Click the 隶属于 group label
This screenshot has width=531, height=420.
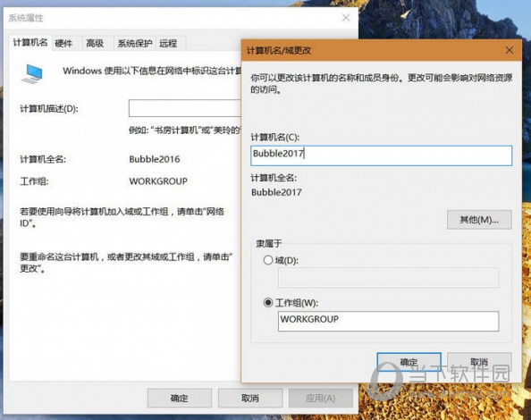coord(269,243)
